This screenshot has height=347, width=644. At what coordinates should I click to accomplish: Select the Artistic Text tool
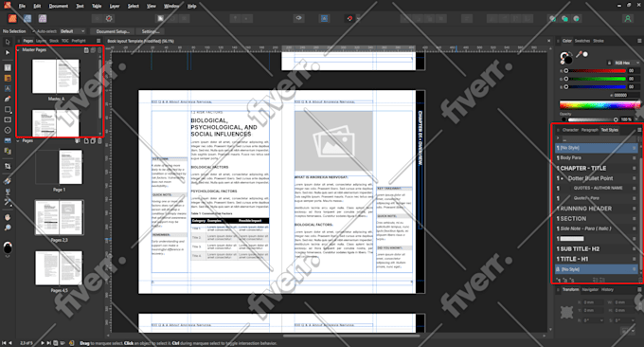(x=8, y=88)
